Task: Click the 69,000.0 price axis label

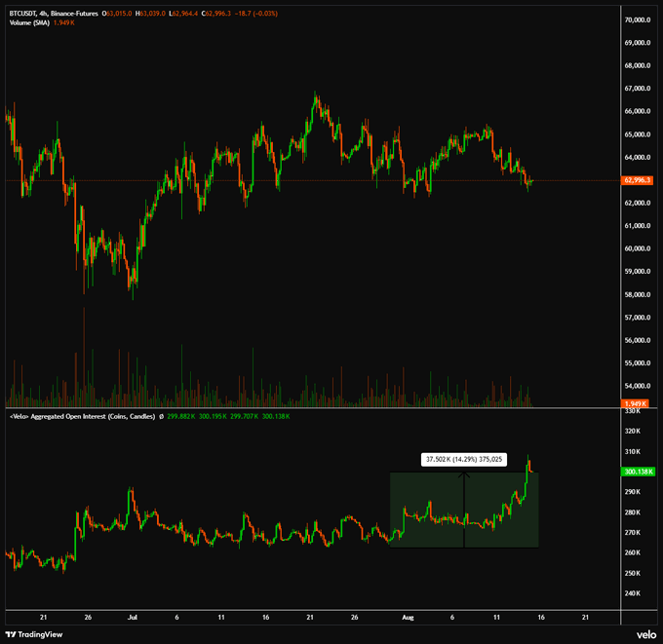Action: 638,43
